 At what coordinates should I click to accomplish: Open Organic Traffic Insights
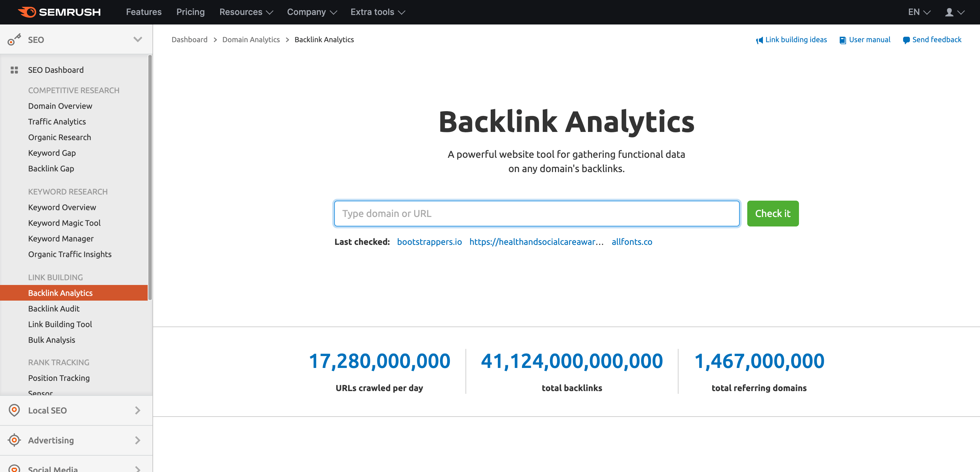pos(70,254)
